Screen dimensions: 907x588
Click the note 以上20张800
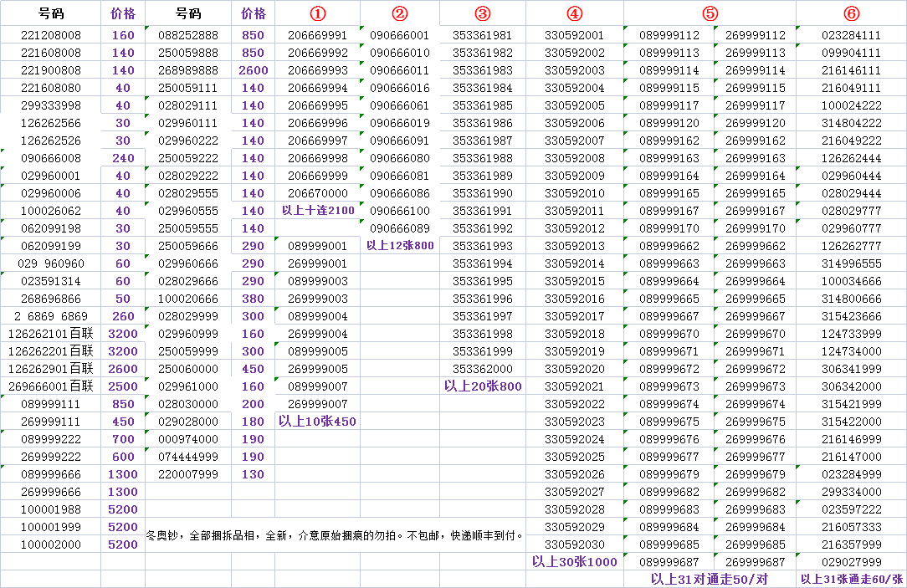click(483, 386)
